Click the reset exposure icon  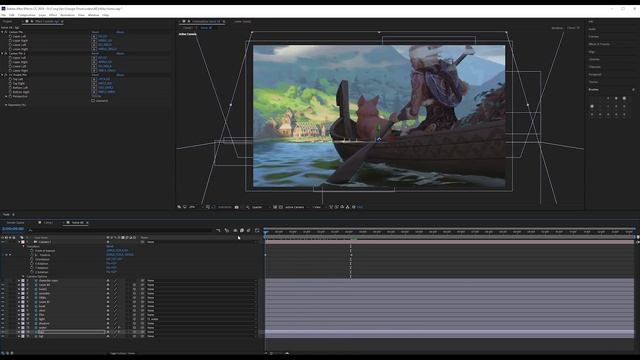[354, 207]
